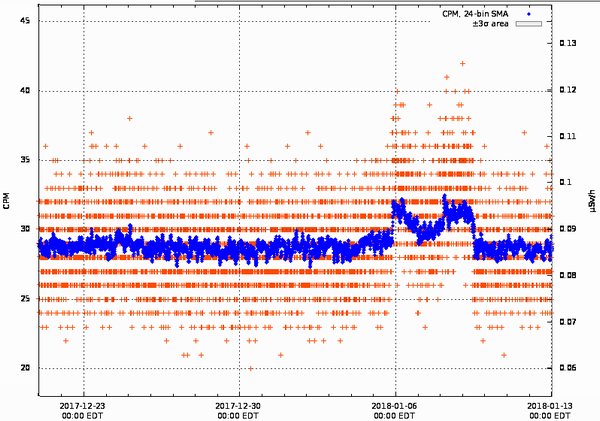Click the y-axis tick label 40
The width and height of the screenshot is (600, 421).
click(24, 90)
